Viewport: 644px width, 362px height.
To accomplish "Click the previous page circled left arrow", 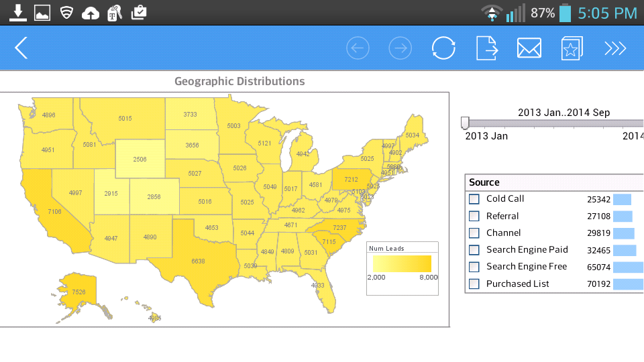I will (x=358, y=48).
